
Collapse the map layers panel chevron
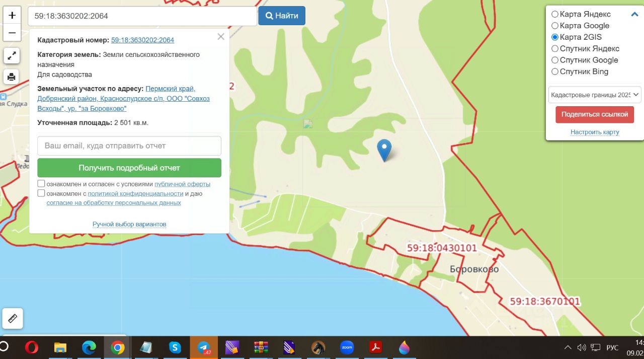[634, 14]
